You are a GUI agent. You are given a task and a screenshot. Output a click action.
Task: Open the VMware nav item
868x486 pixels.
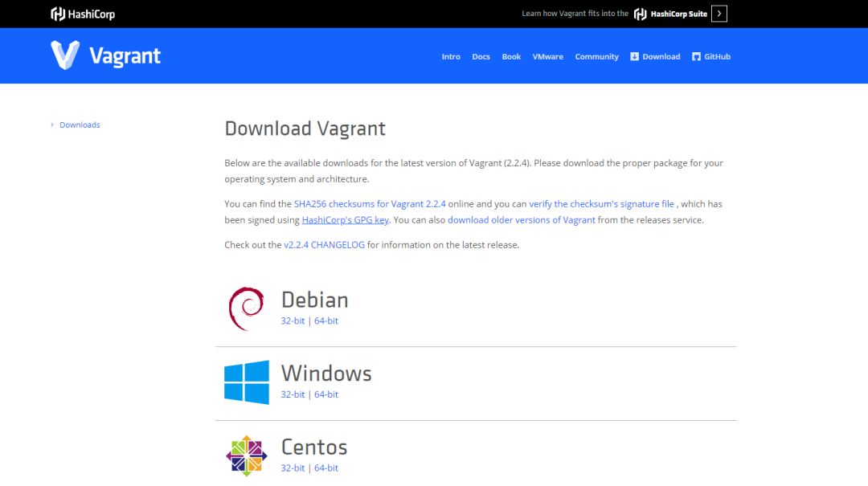click(547, 56)
